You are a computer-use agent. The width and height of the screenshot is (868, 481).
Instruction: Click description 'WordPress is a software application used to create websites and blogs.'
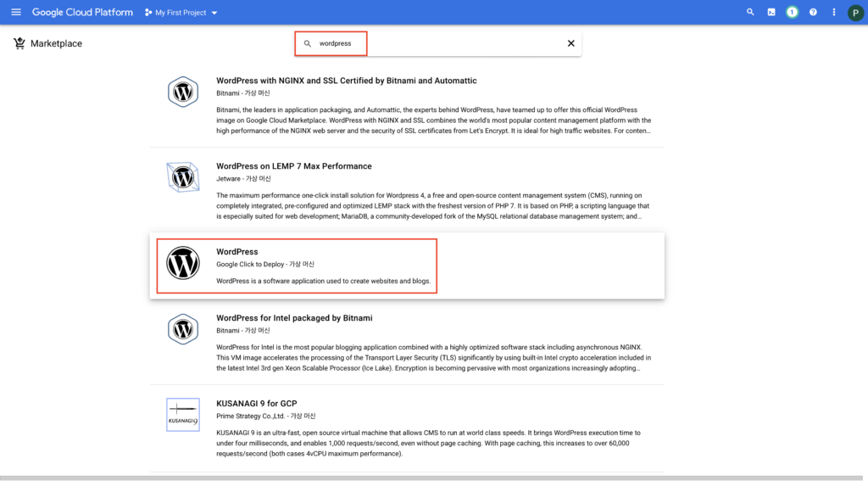pyautogui.click(x=323, y=281)
